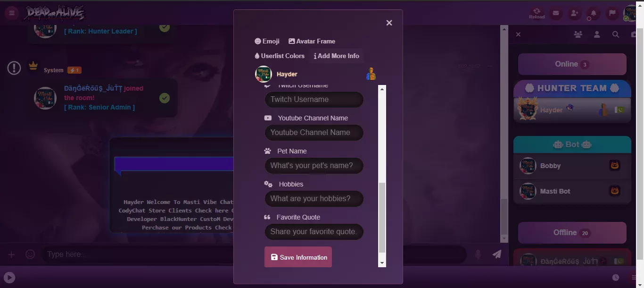Click the Bot section header
Viewport: 644px width, 288px height.
point(572,144)
